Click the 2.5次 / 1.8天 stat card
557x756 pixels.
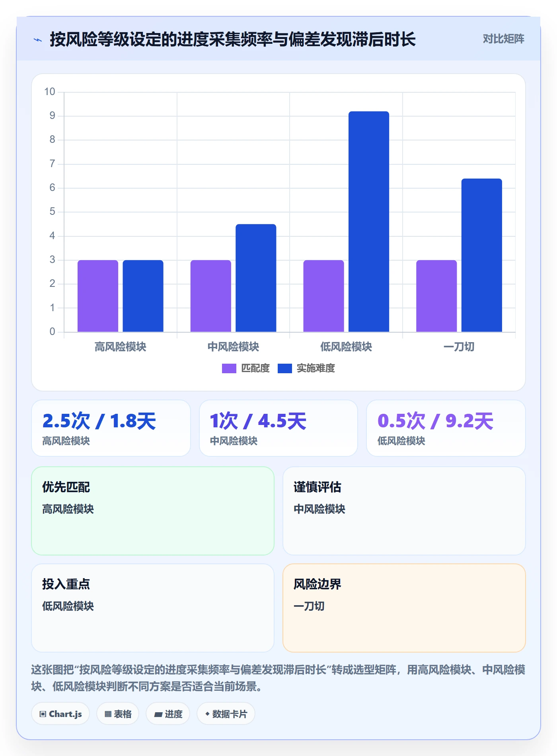pos(111,428)
